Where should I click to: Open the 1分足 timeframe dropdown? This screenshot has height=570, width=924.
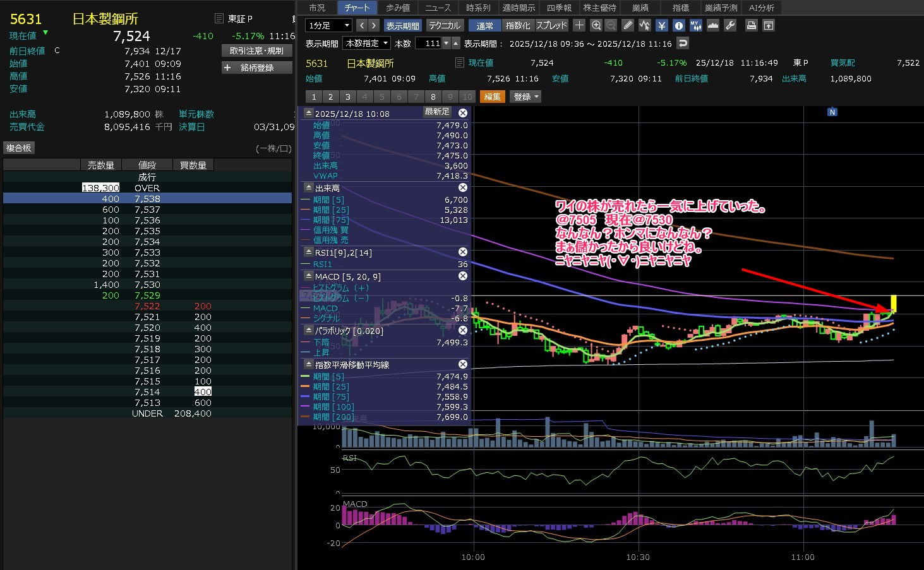[328, 25]
